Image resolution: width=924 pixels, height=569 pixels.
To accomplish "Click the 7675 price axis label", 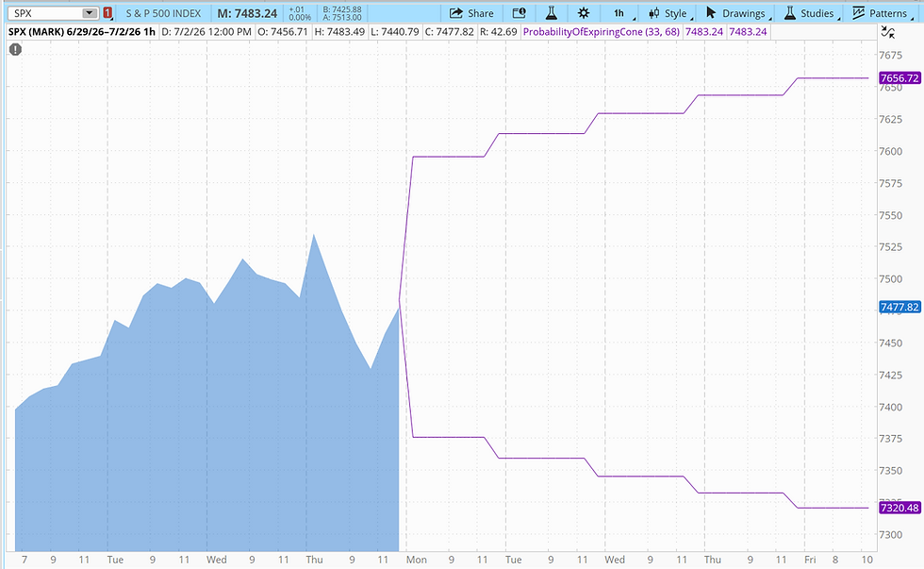I will 890,56.
